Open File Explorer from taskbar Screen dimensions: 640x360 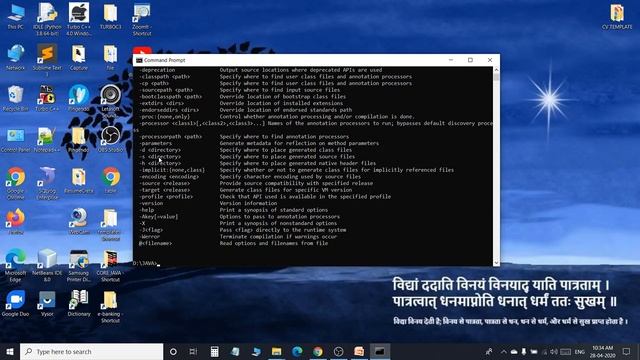(x=276, y=351)
